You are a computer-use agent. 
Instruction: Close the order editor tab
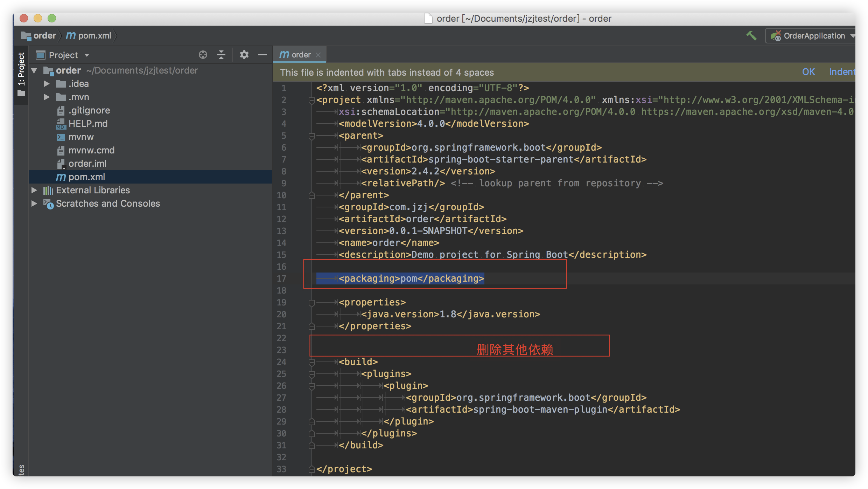(x=318, y=55)
